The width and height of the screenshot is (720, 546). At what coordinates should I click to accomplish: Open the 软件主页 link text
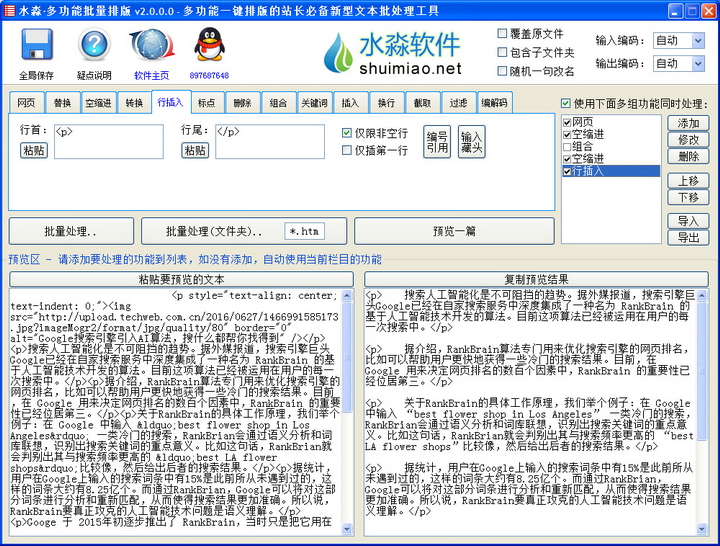click(152, 75)
